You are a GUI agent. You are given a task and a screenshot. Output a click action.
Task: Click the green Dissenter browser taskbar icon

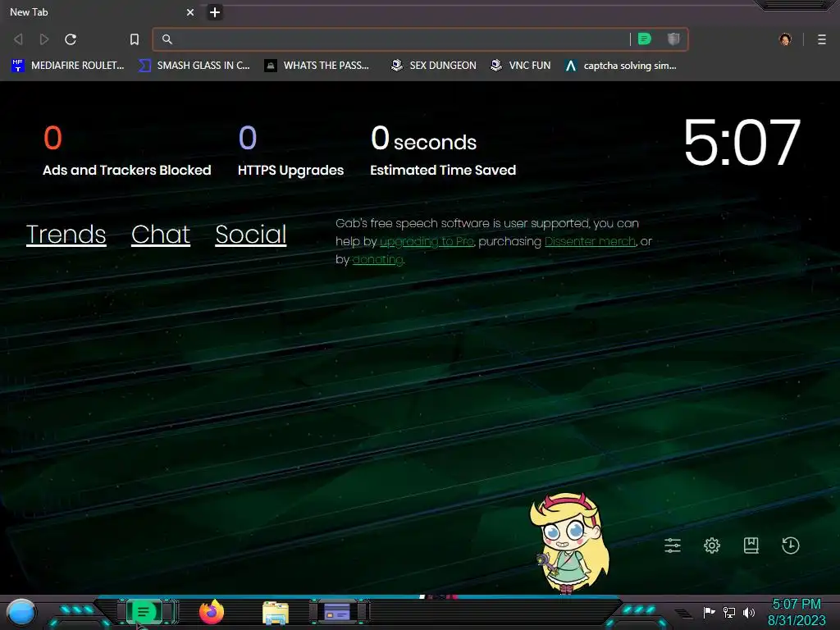[x=144, y=612]
